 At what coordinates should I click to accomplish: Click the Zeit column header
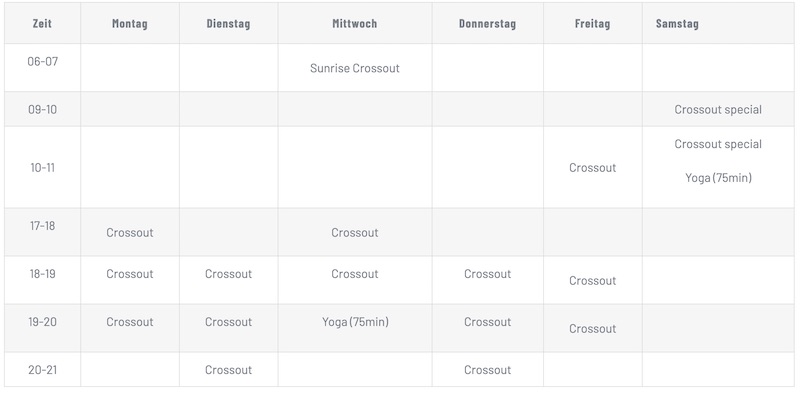tap(42, 23)
